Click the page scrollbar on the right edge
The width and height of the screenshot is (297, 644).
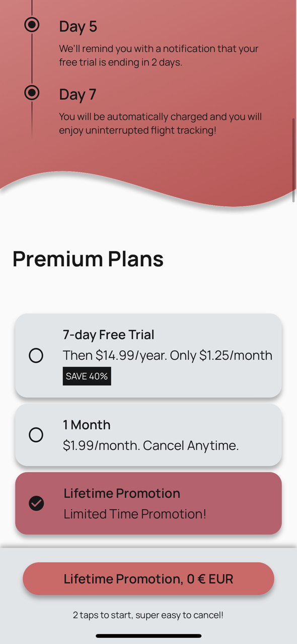coord(293,160)
